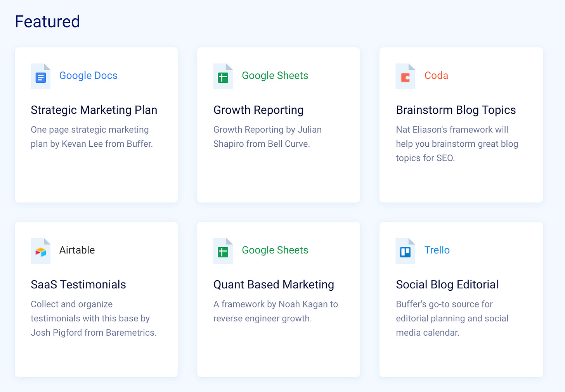
Task: Select the Airtable label text
Action: [x=77, y=250]
